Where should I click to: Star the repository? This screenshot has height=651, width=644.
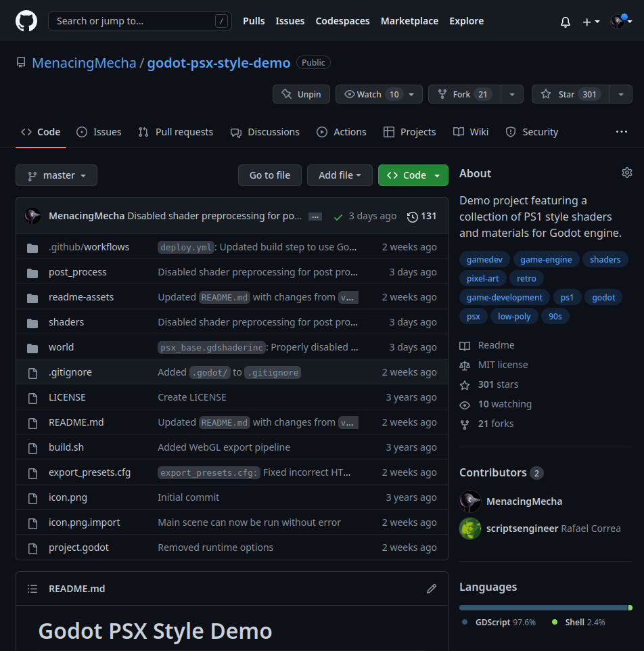pyautogui.click(x=570, y=94)
